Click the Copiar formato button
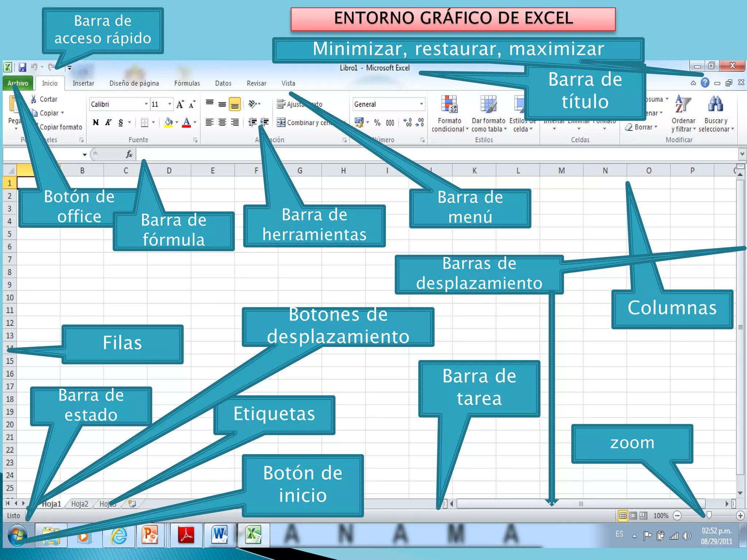Viewport: 747px width, 560px height. 61,127
